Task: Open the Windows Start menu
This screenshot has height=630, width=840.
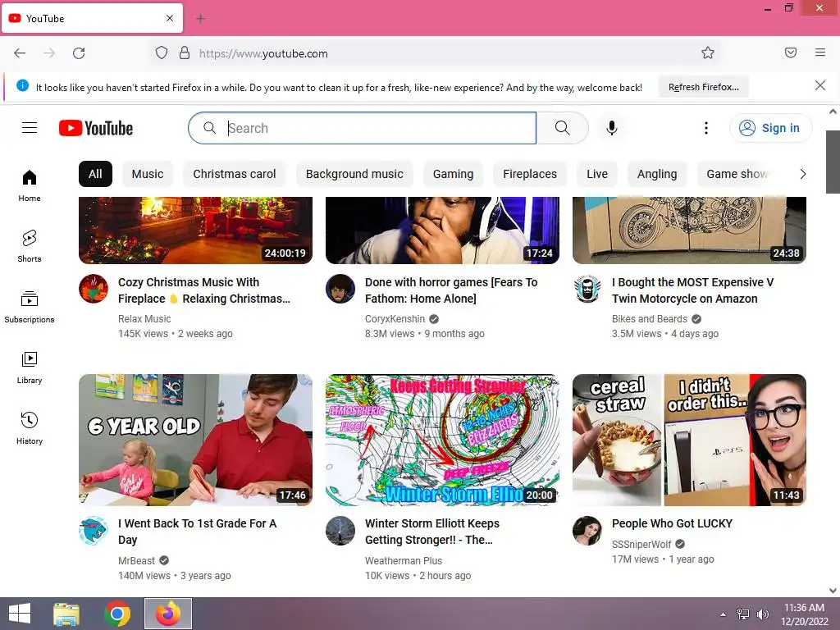Action: [x=20, y=614]
